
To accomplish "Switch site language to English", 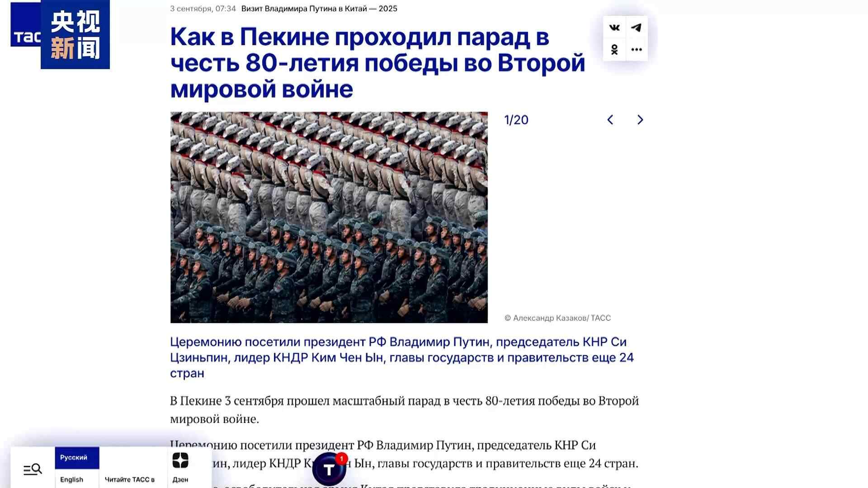I will pyautogui.click(x=72, y=479).
